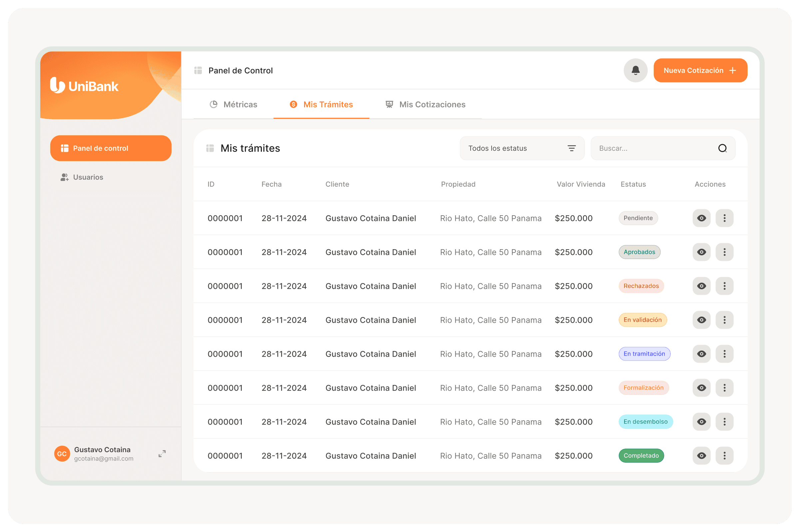800x532 pixels.
Task: Open the three-dot actions menu in the Completado row
Action: pos(724,456)
